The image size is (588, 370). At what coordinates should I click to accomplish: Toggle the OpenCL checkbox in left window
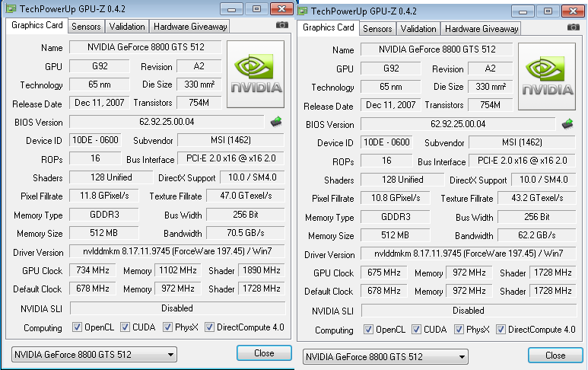(77, 327)
